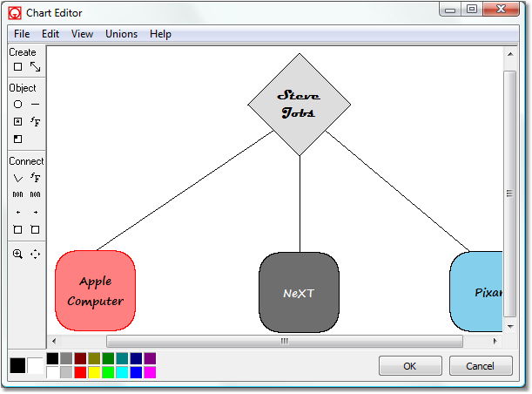Screen dimensions: 532x394
Task: Pick the navy palette swatch
Action: (x=136, y=358)
